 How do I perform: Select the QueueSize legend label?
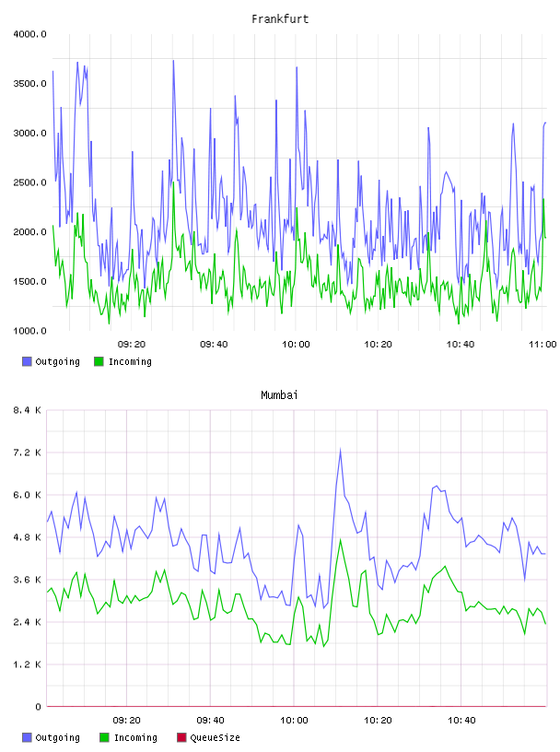[215, 737]
